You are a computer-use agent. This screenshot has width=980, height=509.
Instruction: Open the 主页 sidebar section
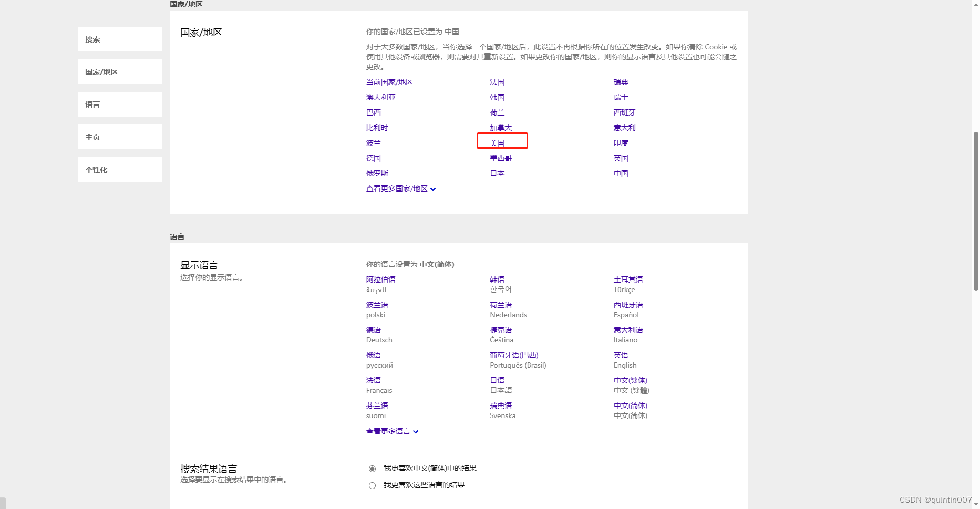120,137
